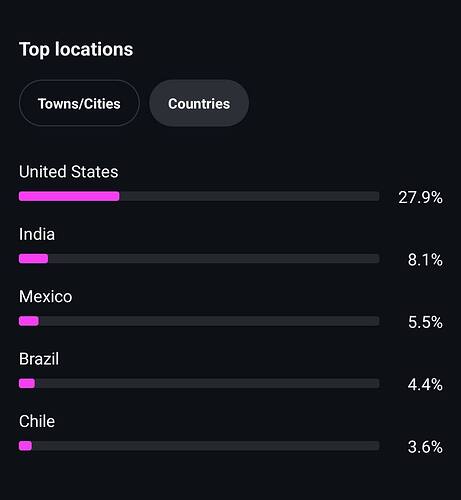Tap the 3.6% value

point(425,447)
